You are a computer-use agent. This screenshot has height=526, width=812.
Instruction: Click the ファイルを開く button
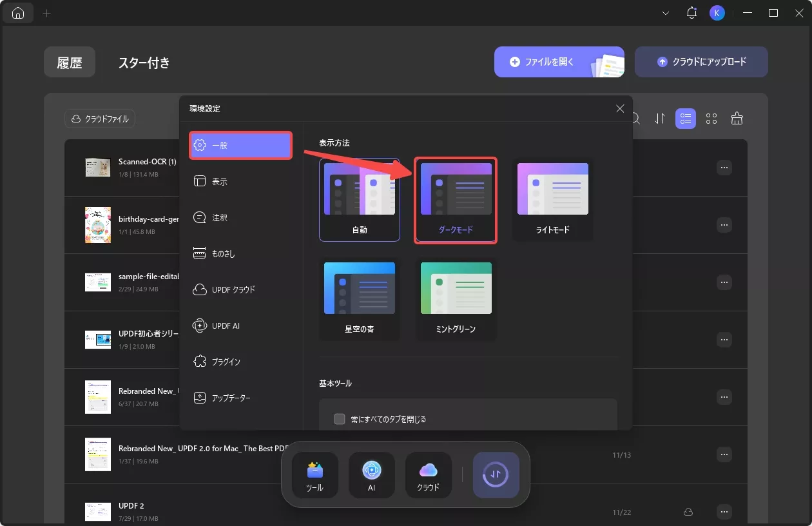(559, 62)
